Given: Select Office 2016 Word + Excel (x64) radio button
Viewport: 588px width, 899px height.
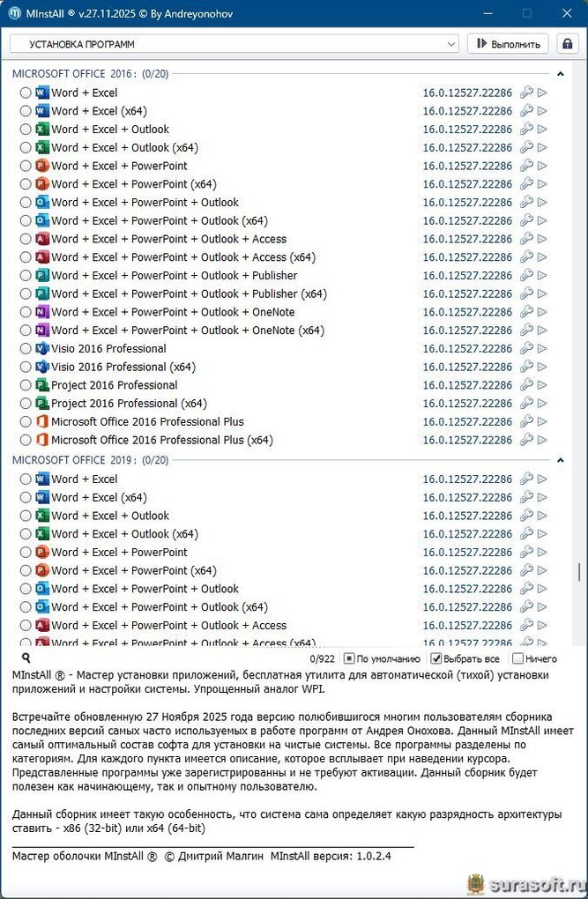Looking at the screenshot, I should tap(26, 111).
